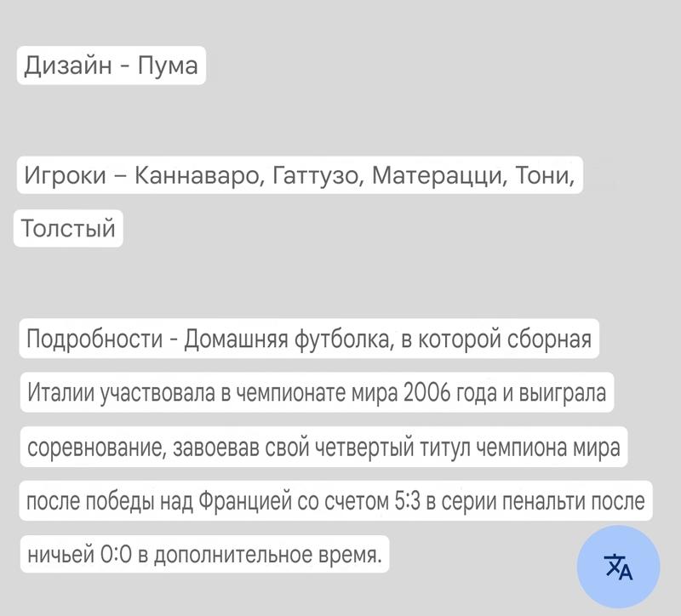The width and height of the screenshot is (681, 616).
Task: Click the word 'Дизайн' label
Action: [68, 66]
